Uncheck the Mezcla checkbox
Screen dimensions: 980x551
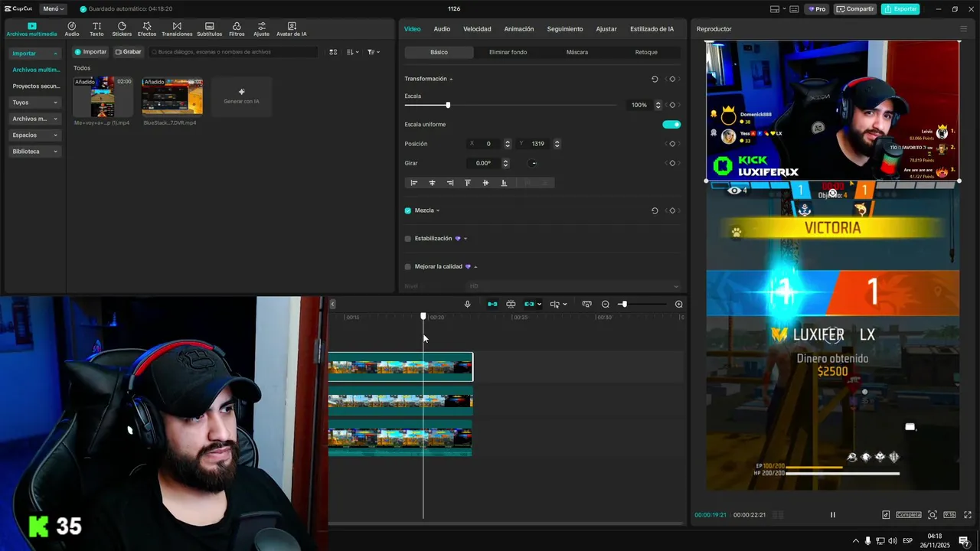coord(407,210)
